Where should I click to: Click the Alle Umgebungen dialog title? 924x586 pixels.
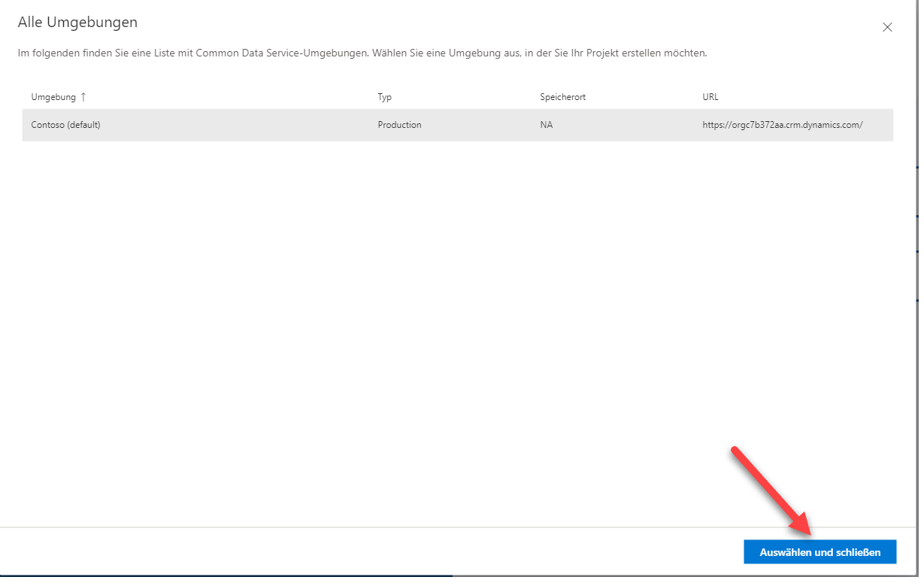click(x=77, y=23)
